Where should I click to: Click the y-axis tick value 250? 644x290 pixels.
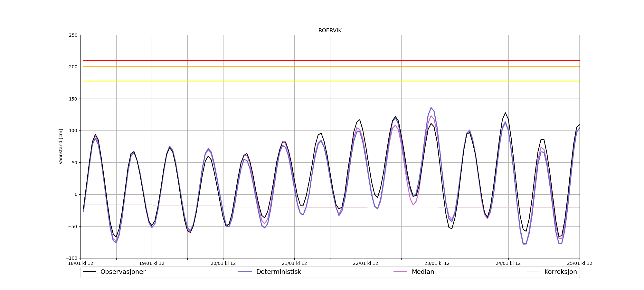tap(73, 35)
